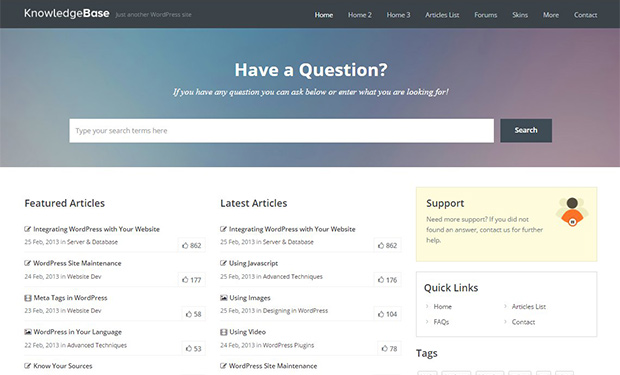Open Designing in WordPress category link
The width and height of the screenshot is (620, 375).
tap(295, 311)
